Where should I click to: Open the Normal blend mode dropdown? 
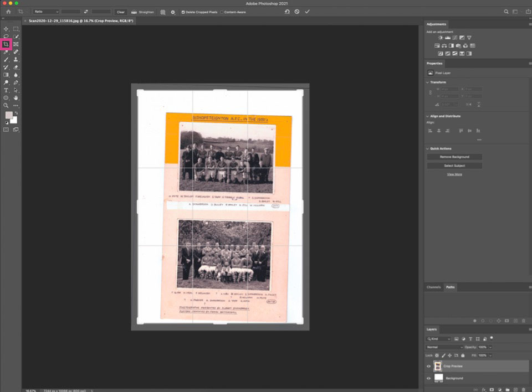[x=444, y=347]
